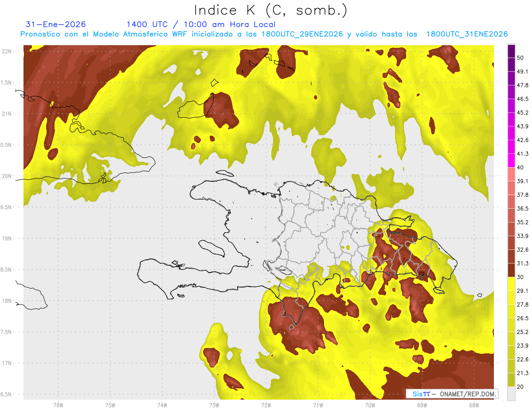
Task: Click the colorbar value "39.1"
Action: coord(523,181)
